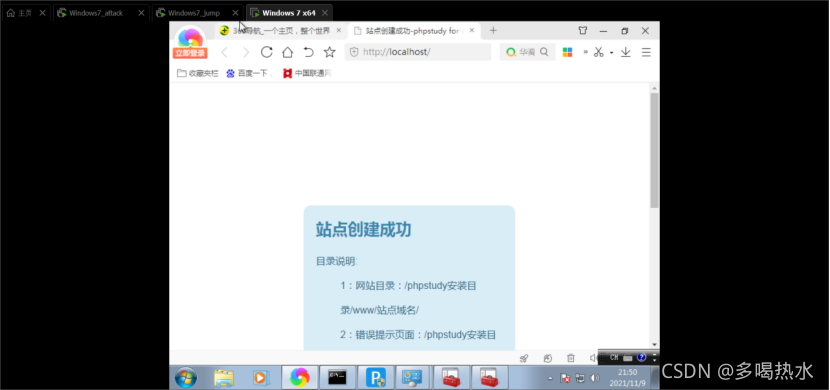Click the volume speaker tray icon

coord(594,378)
